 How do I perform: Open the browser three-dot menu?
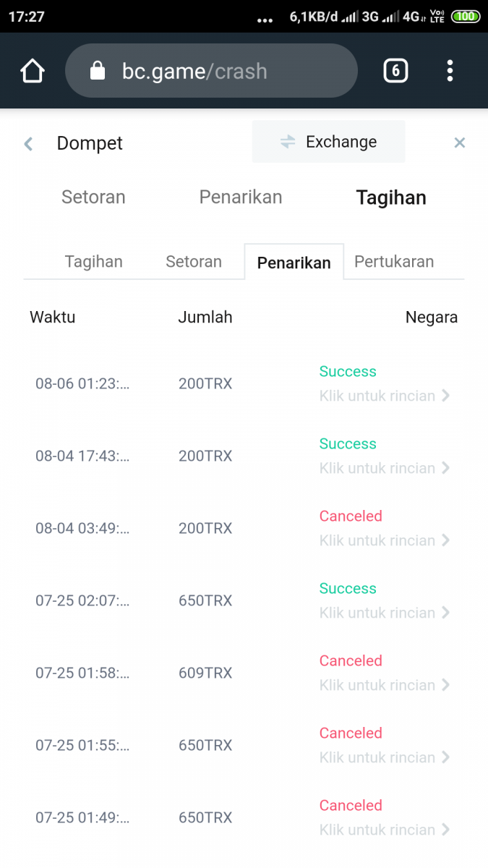tap(450, 71)
